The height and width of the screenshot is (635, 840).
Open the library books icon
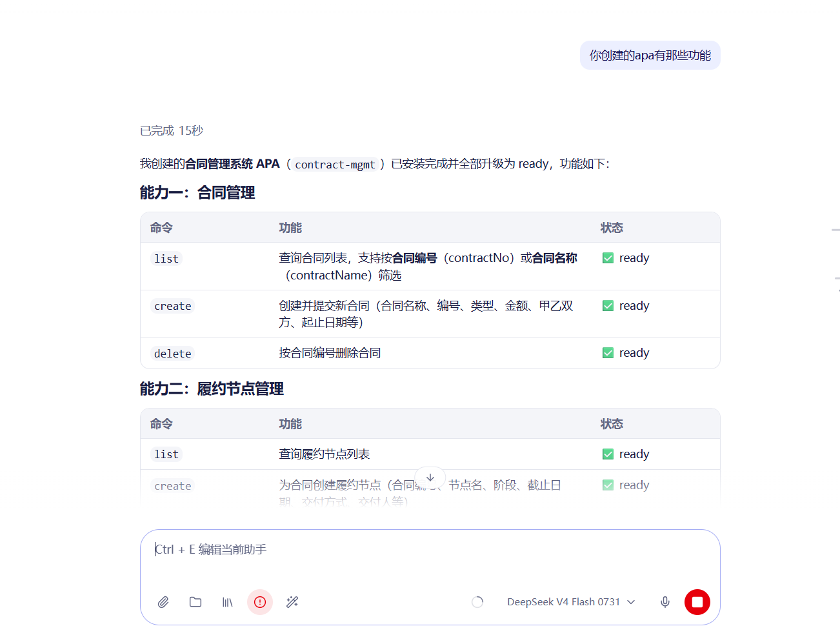coord(228,602)
